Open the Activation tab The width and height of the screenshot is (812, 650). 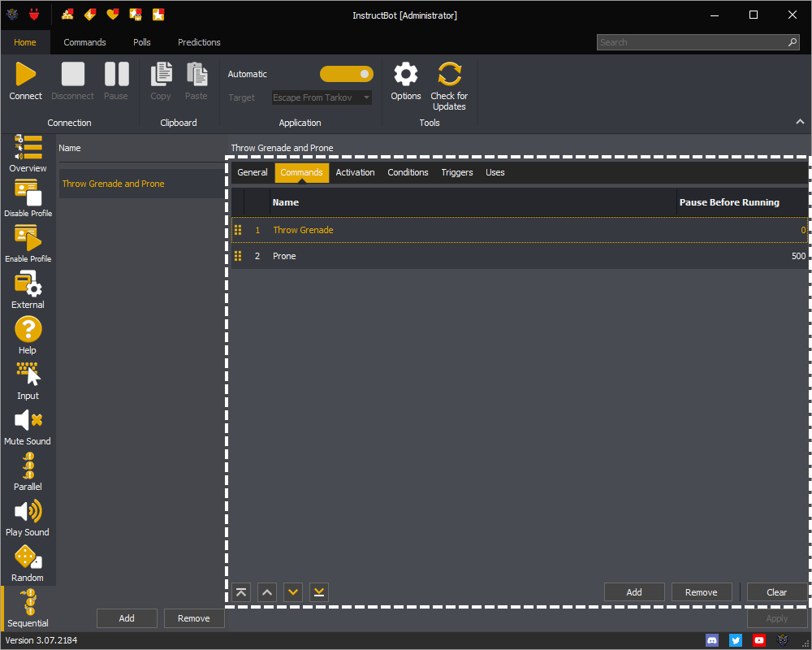click(355, 172)
